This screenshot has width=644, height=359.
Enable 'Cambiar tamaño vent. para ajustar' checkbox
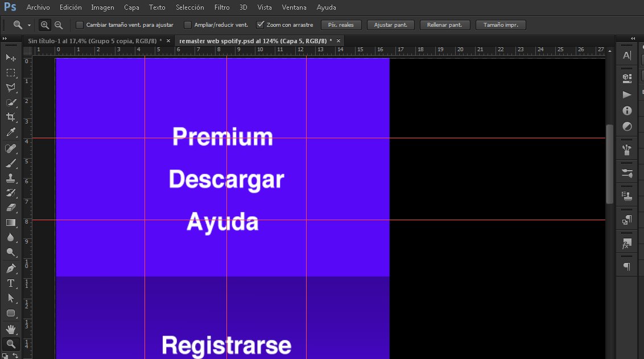[80, 25]
